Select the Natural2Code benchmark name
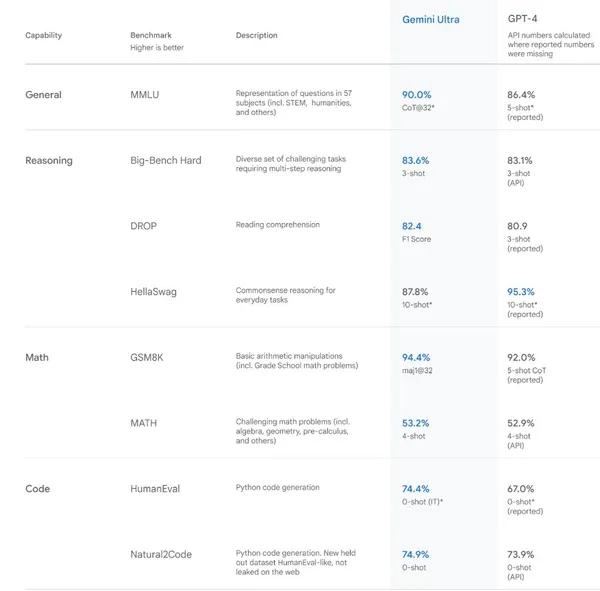600x591 pixels. (x=161, y=555)
